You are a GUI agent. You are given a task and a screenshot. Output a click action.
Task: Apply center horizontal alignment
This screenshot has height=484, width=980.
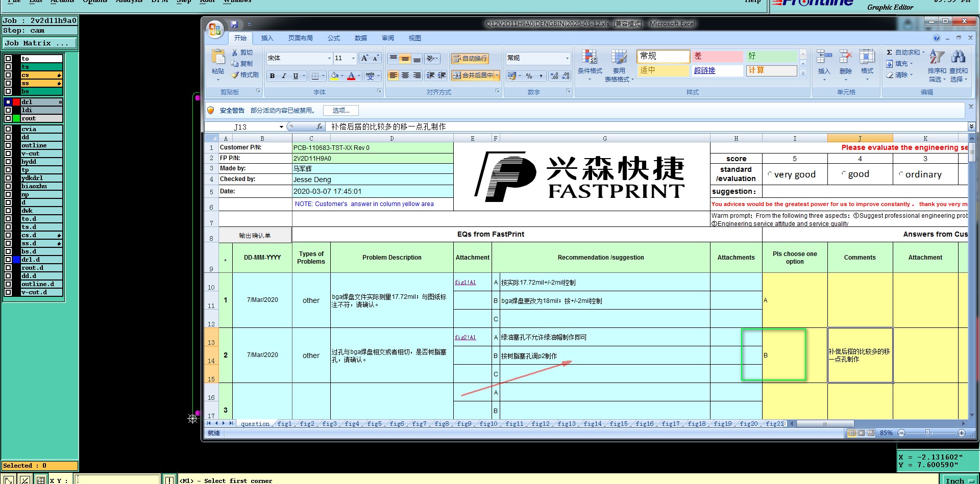(405, 75)
